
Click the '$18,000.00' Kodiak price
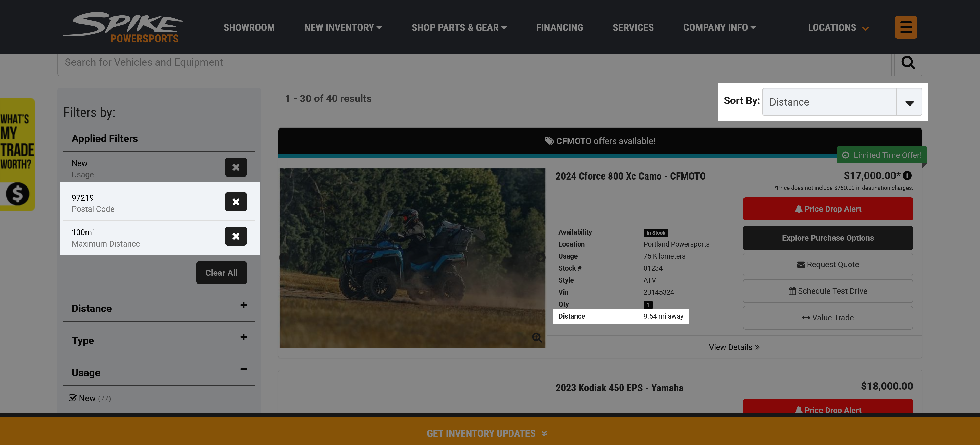pyautogui.click(x=886, y=386)
